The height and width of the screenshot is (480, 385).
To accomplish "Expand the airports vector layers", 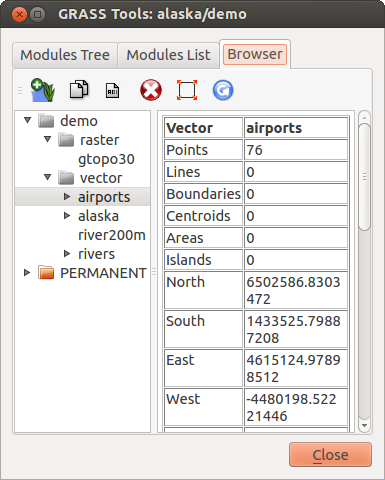I will tap(67, 197).
